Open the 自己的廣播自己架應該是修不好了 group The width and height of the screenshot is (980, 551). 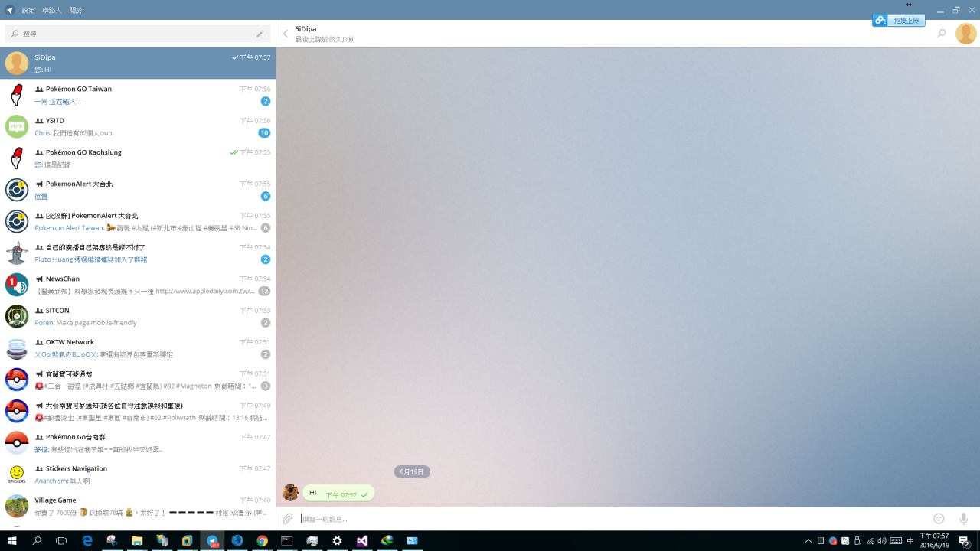138,253
